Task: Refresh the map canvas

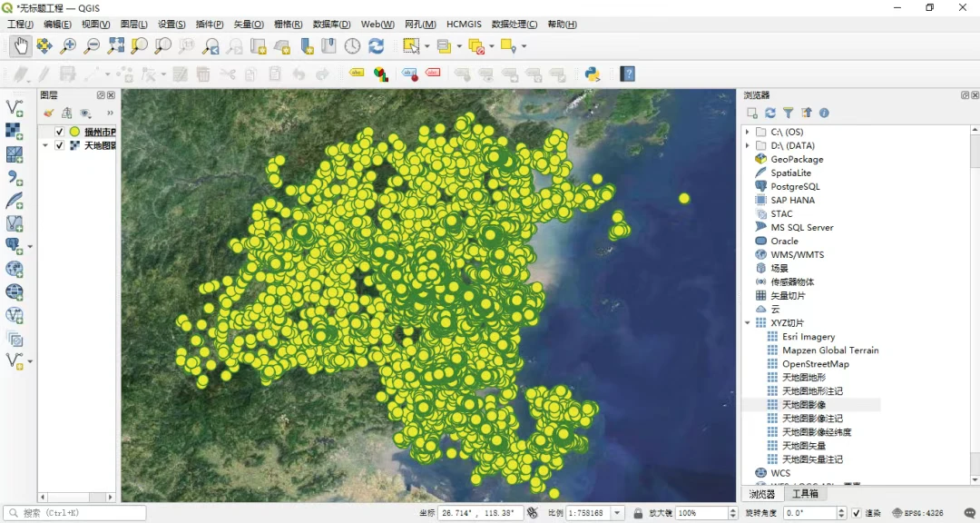Action: click(376, 45)
